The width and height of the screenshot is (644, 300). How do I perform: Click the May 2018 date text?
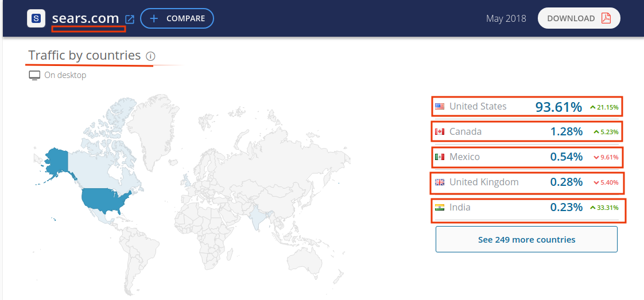click(x=506, y=18)
